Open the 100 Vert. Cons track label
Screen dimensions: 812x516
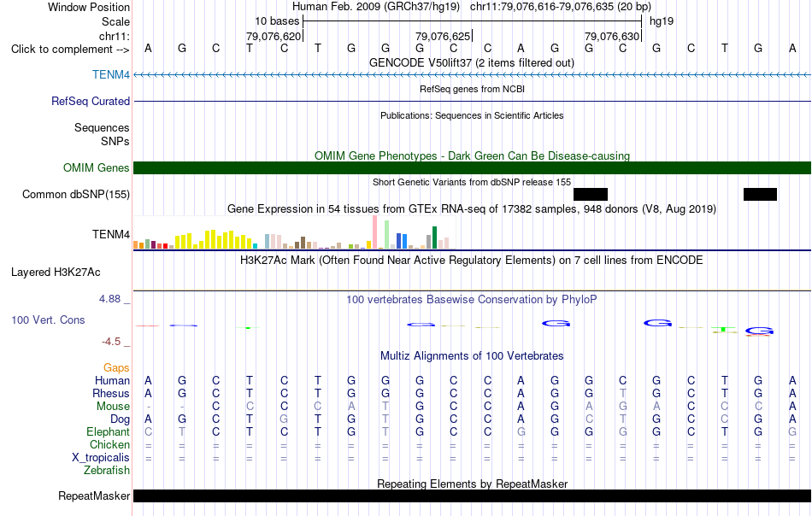48,320
